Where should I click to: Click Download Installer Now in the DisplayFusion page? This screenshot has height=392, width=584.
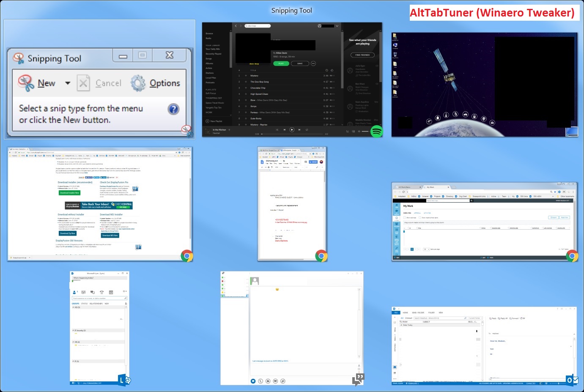pyautogui.click(x=69, y=193)
